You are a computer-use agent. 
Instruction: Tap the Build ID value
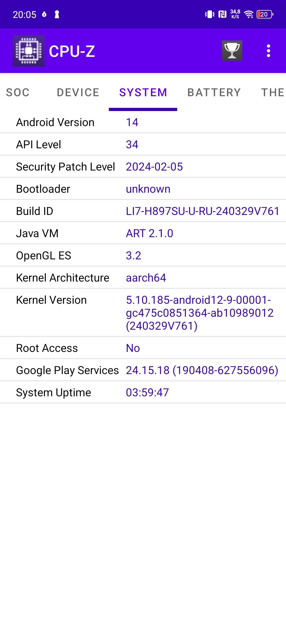[x=203, y=211]
